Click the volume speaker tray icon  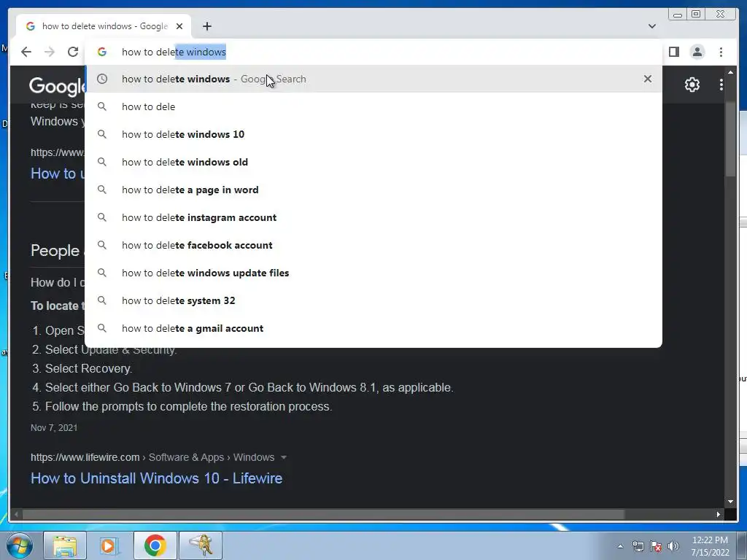tap(673, 547)
